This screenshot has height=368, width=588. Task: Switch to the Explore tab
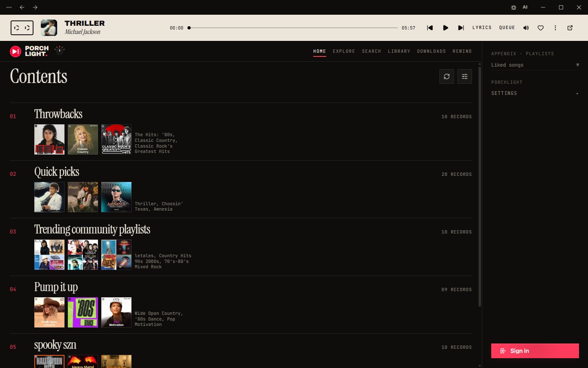[344, 52]
